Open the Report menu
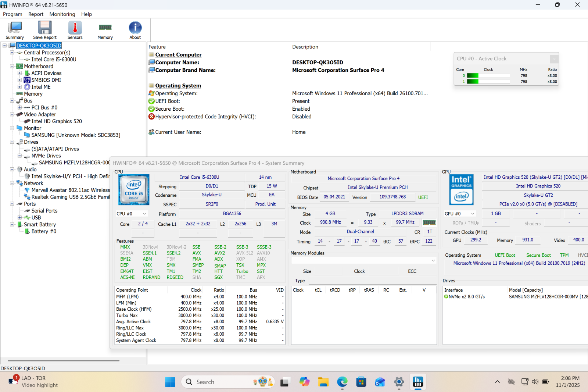This screenshot has height=392, width=588. pyautogui.click(x=36, y=14)
